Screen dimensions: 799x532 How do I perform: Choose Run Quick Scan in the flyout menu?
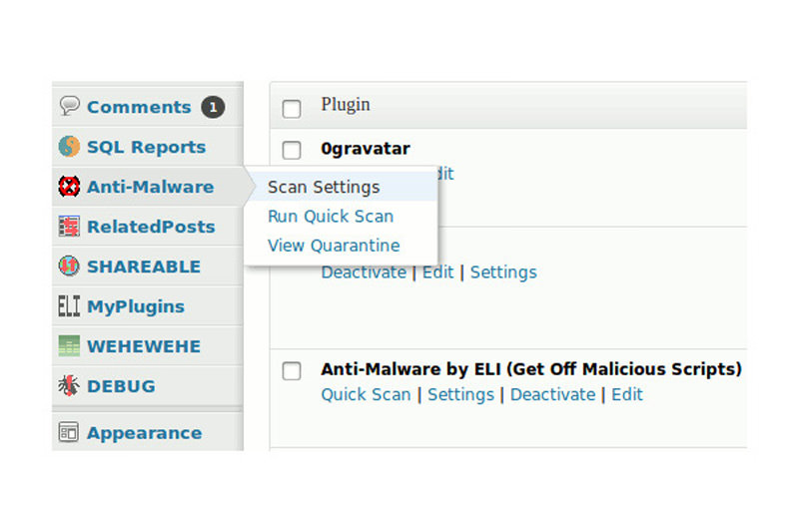(x=331, y=217)
